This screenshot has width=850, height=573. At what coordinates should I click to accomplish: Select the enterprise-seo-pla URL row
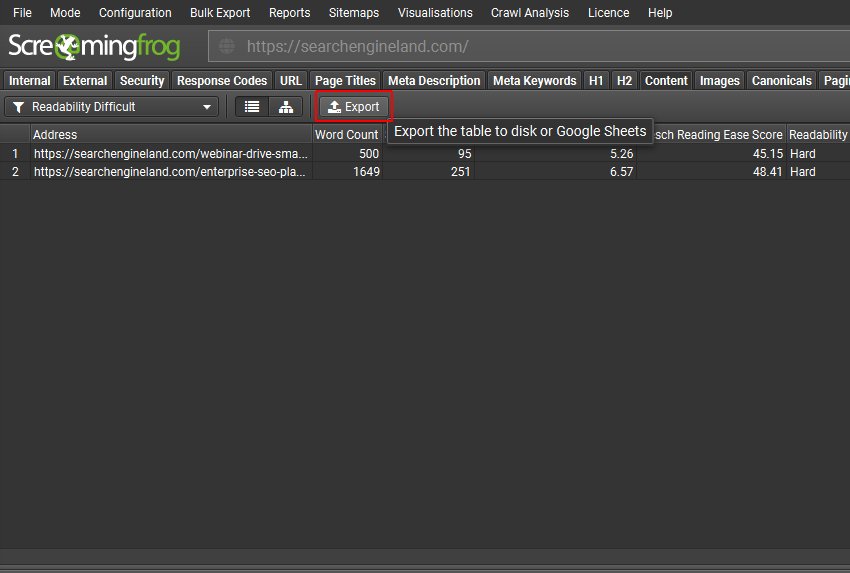tap(171, 171)
